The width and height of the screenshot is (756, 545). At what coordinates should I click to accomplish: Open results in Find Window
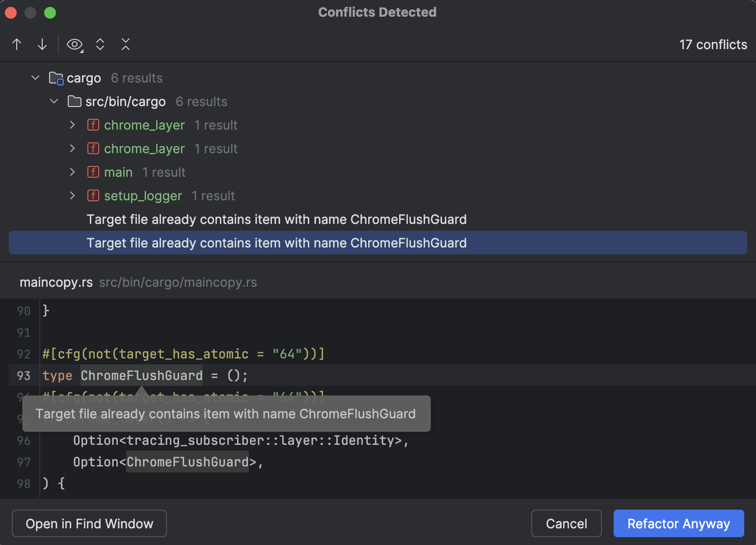[89, 523]
